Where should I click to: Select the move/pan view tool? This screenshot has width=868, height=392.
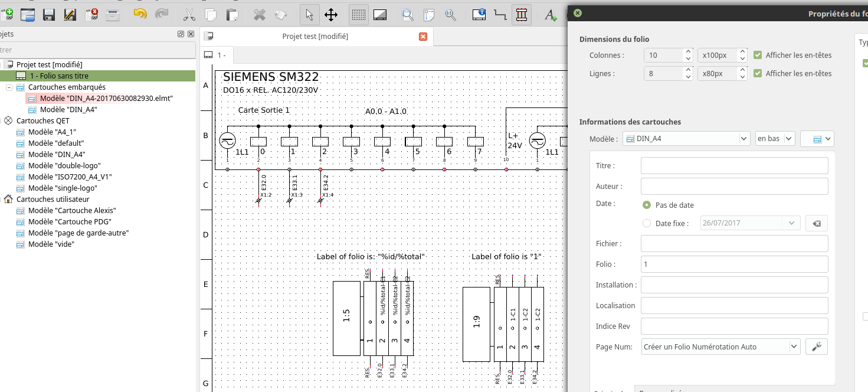(x=331, y=15)
